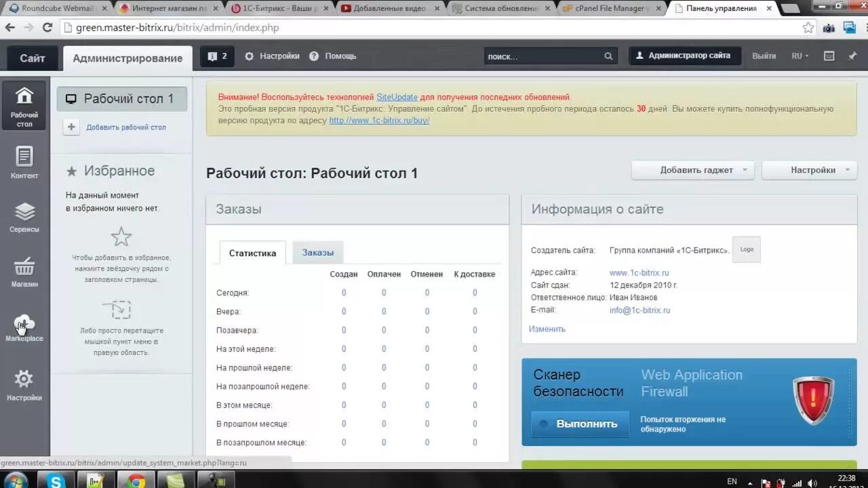Open the Контент sidebar section

point(24,163)
